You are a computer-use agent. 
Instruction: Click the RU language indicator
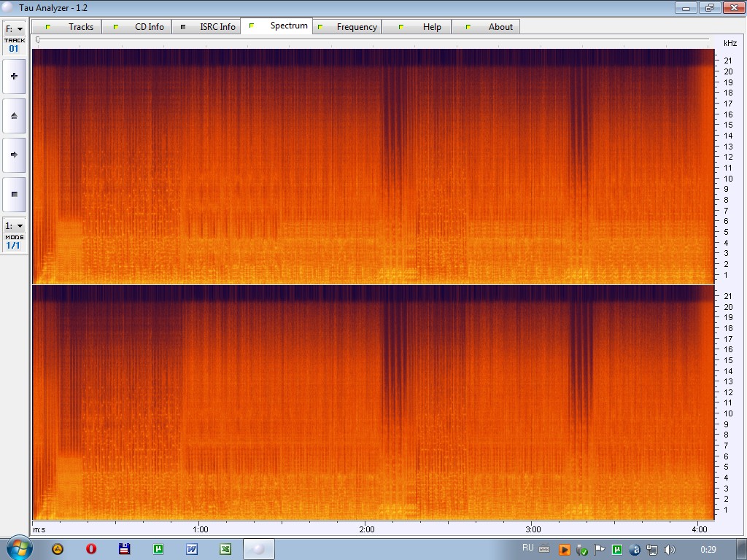pyautogui.click(x=528, y=548)
